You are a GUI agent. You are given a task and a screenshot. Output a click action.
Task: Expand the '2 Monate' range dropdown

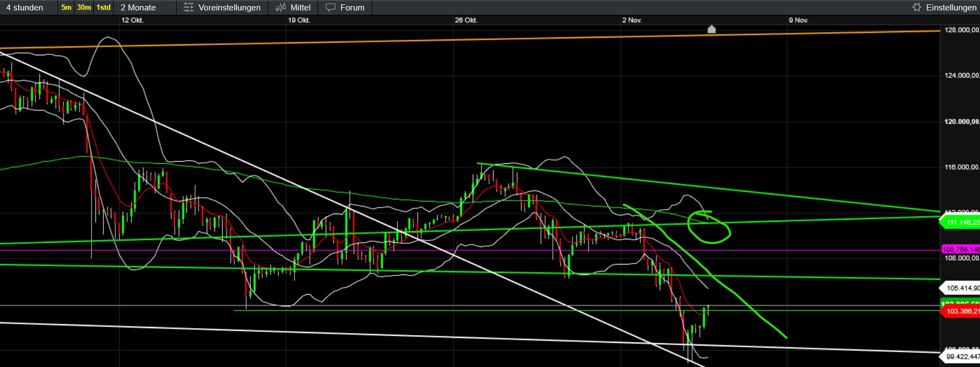point(138,8)
